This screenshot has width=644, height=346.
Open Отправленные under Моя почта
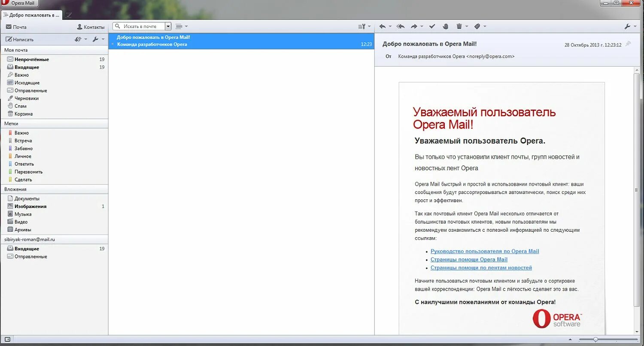(54, 91)
